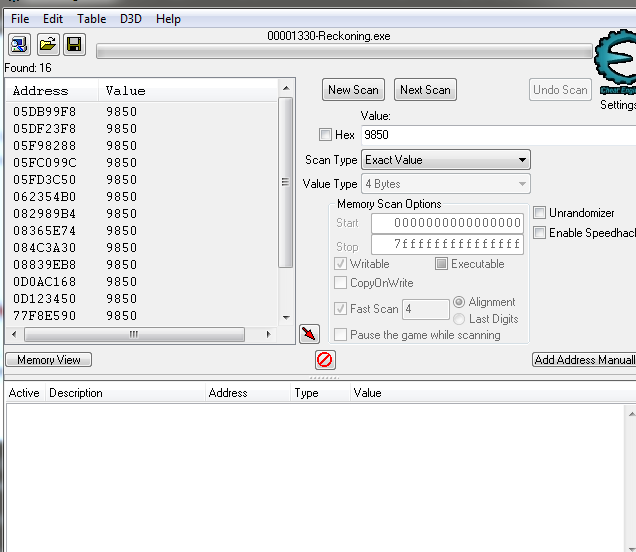This screenshot has width=636, height=552.
Task: Click the results list scroll left arrow
Action: point(15,335)
